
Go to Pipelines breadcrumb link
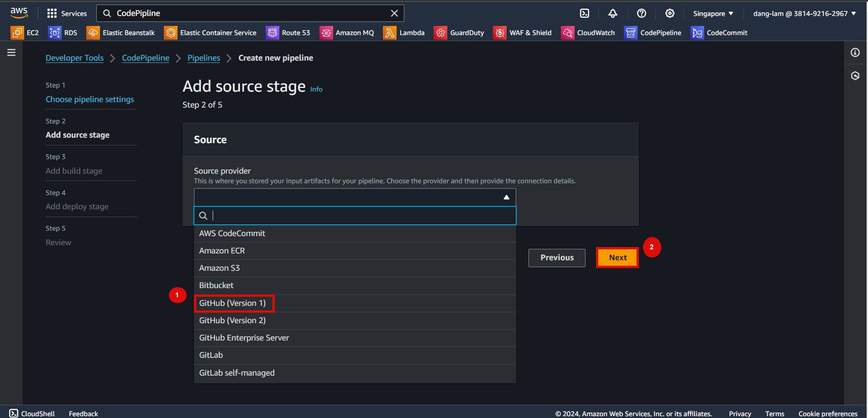tap(204, 58)
